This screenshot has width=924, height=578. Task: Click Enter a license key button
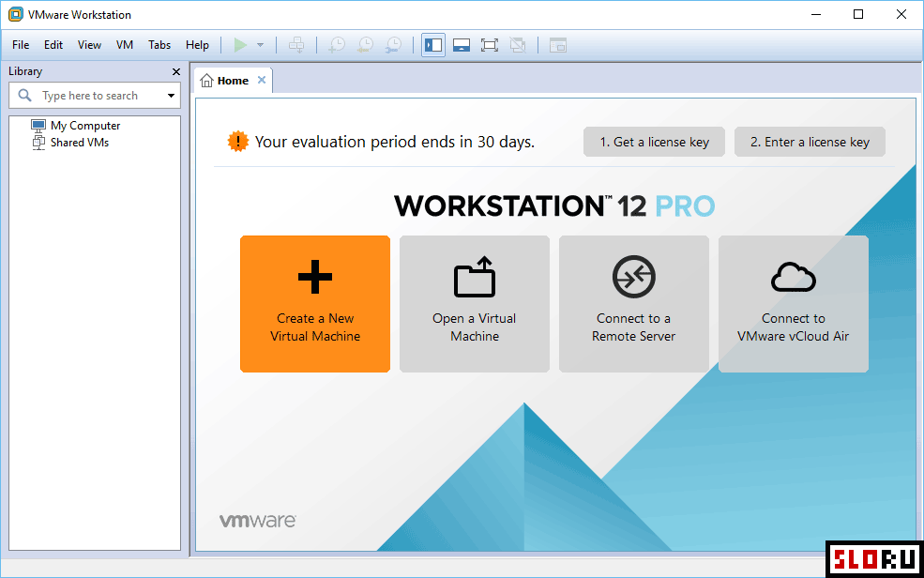pos(810,142)
